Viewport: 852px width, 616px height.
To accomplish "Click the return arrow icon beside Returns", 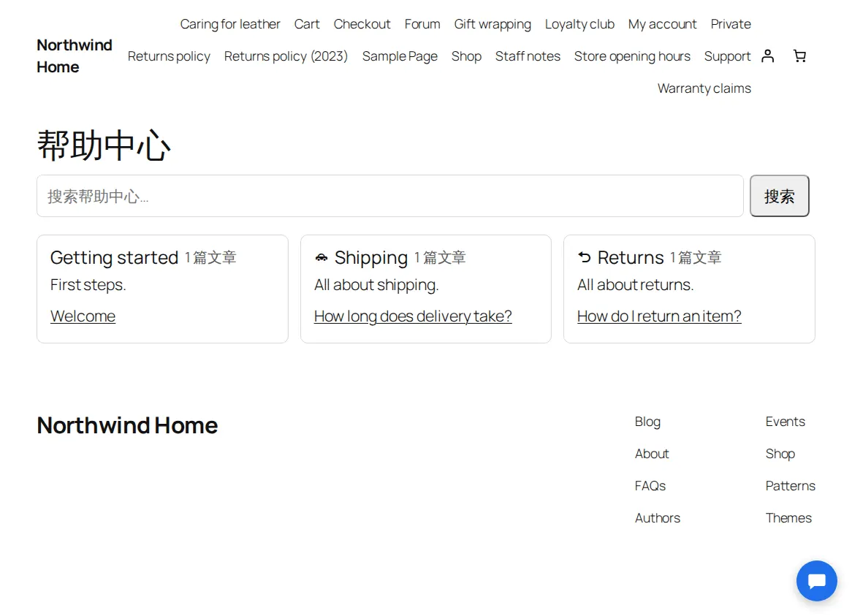I will (x=584, y=257).
